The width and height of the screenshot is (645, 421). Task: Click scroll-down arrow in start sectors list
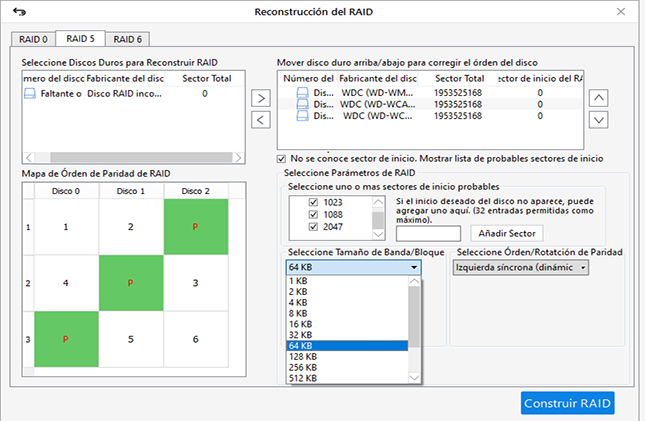click(378, 235)
